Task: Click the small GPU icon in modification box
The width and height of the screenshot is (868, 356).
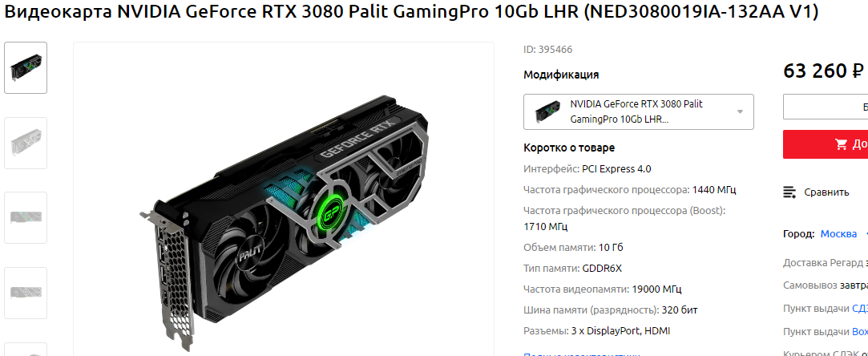Action: [x=547, y=111]
